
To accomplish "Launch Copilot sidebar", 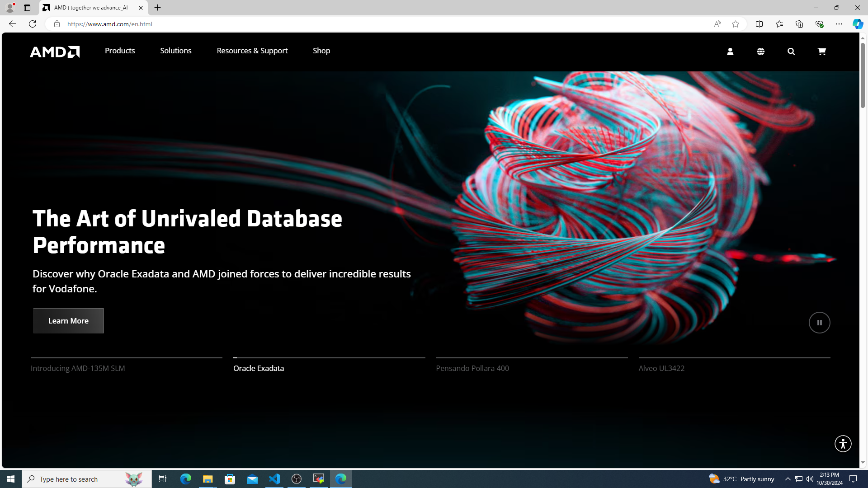I will [x=858, y=24].
